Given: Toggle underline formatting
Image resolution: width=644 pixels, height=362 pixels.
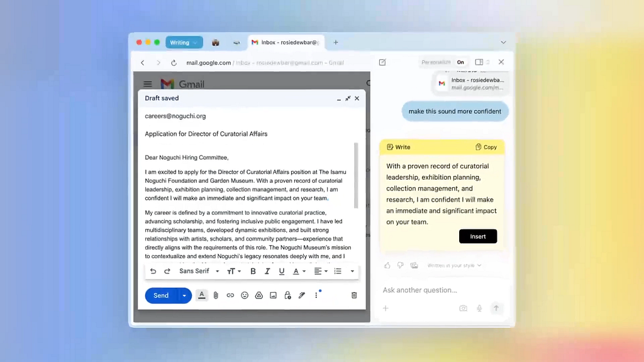Looking at the screenshot, I should coord(282,271).
